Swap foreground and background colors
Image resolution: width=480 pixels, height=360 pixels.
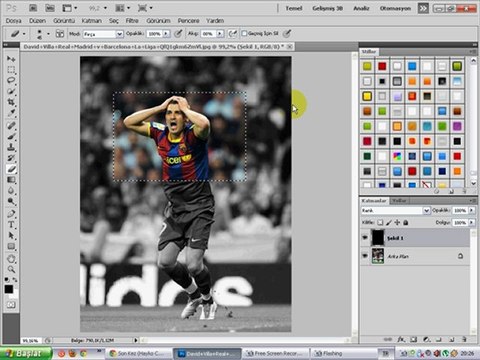click(x=14, y=279)
